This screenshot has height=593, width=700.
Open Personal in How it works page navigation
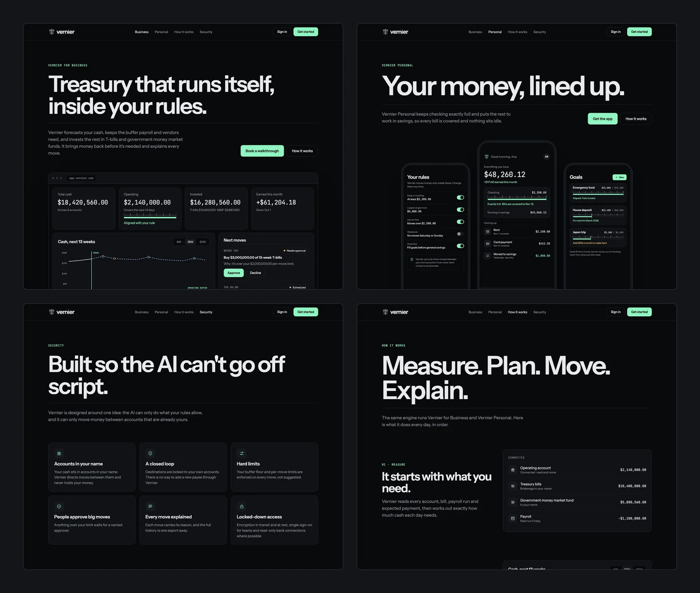tap(495, 312)
